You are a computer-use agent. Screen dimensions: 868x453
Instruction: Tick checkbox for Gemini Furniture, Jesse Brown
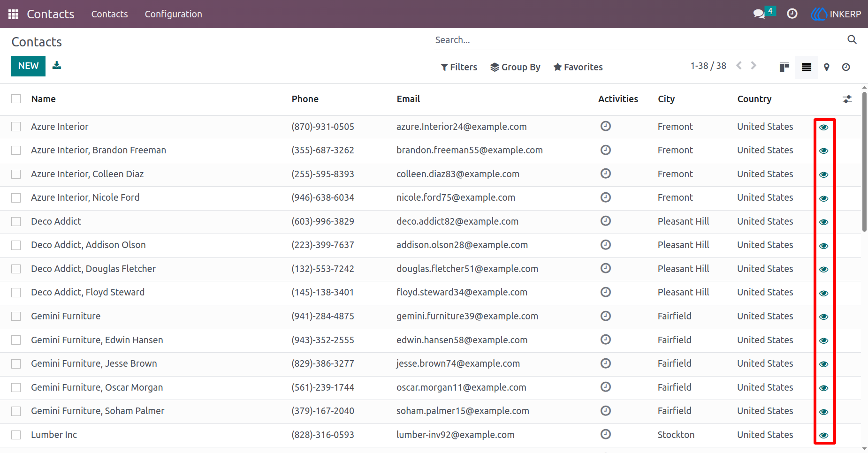point(16,364)
